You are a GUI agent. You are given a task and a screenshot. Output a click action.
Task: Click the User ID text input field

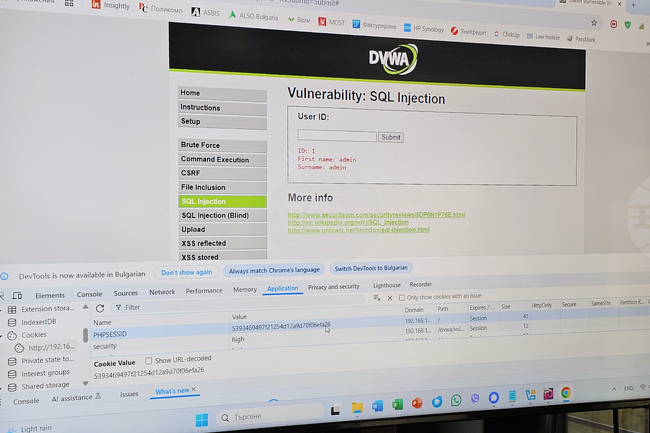[336, 136]
